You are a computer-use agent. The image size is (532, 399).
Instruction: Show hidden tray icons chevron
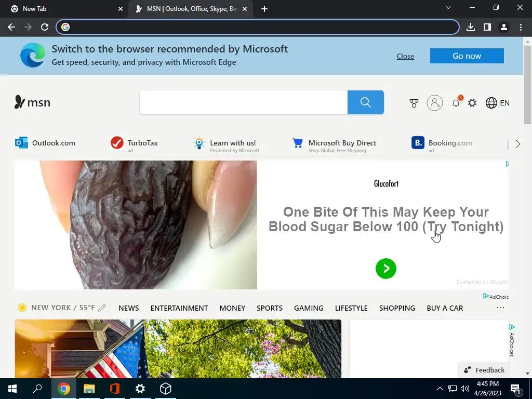[x=440, y=389]
